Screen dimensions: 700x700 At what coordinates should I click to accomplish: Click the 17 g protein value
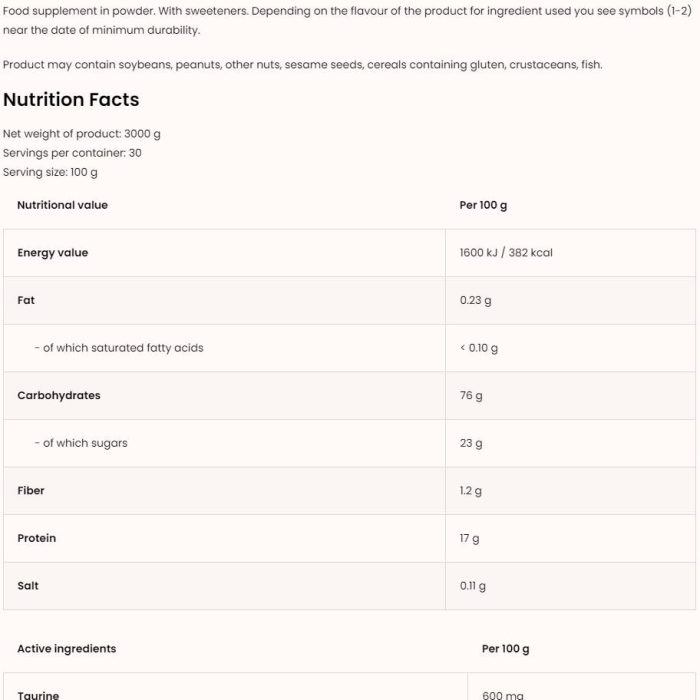tap(469, 538)
